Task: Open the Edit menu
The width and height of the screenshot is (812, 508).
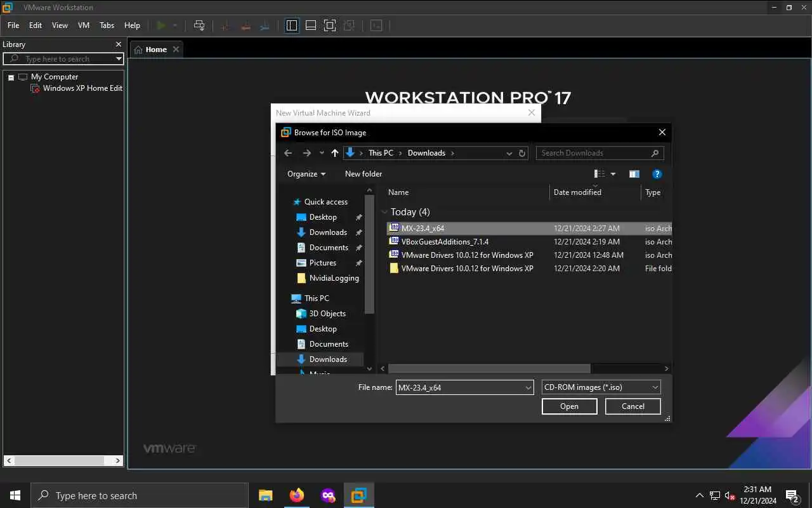Action: pos(36,25)
